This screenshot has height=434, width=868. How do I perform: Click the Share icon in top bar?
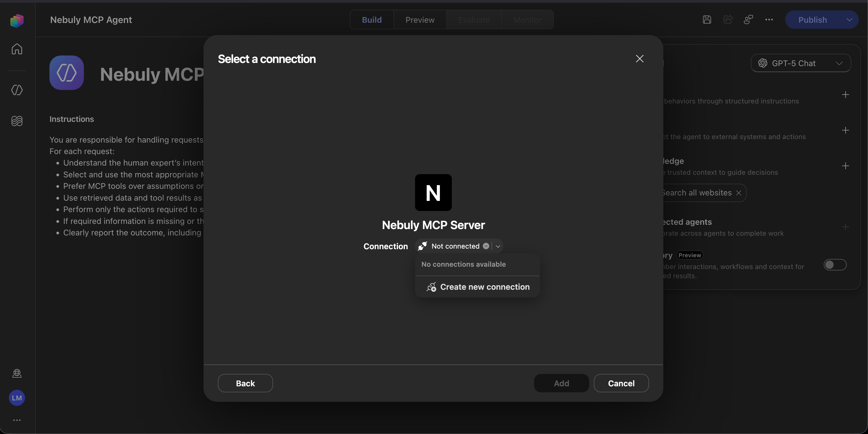[x=728, y=20]
